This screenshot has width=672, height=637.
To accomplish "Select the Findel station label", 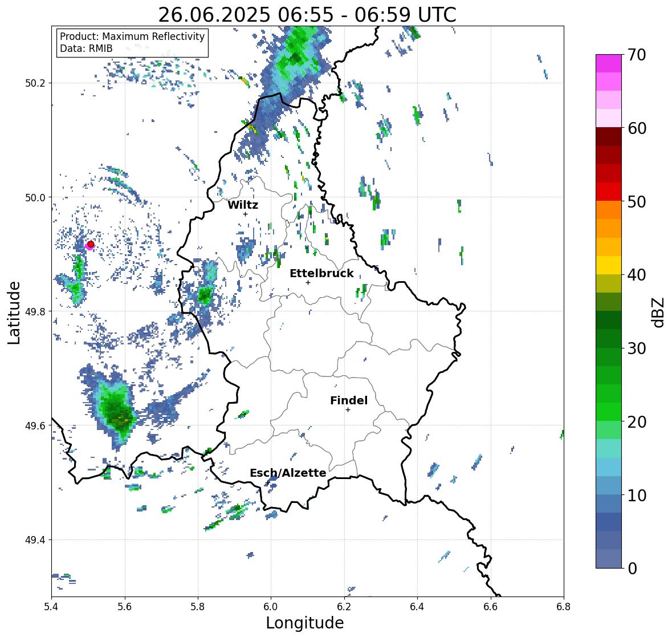I will tap(348, 400).
